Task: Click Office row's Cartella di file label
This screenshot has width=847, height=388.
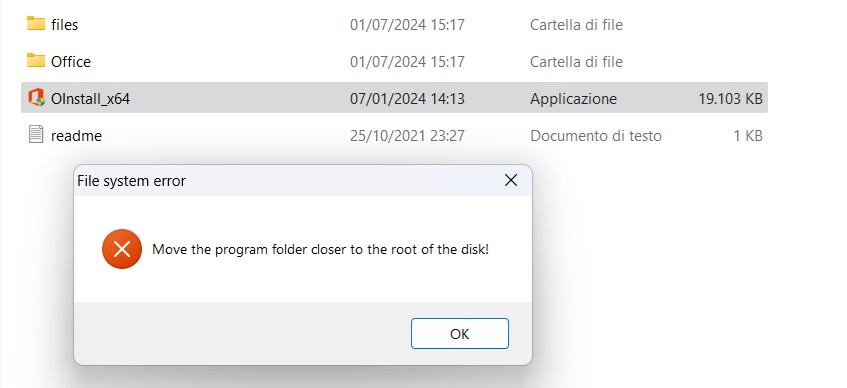Action: [x=576, y=62]
